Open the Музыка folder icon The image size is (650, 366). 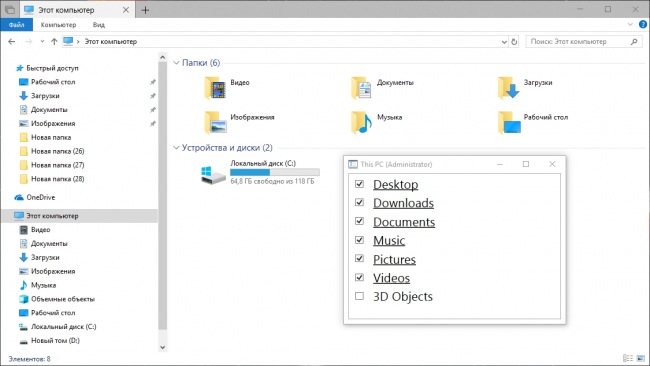[x=361, y=122]
